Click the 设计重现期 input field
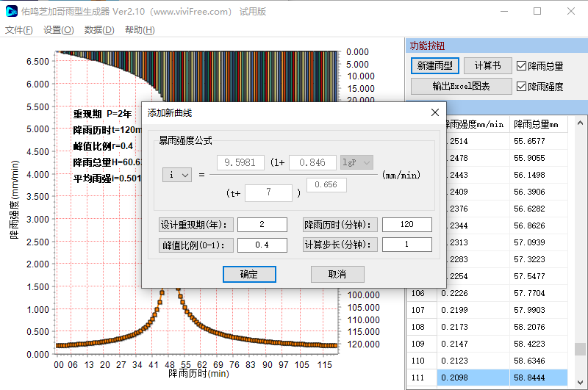 pyautogui.click(x=262, y=225)
